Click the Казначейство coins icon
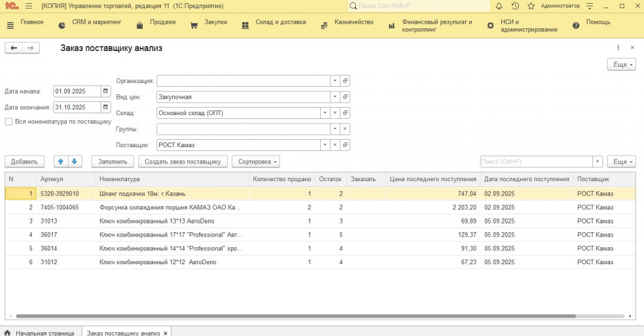 click(x=324, y=25)
